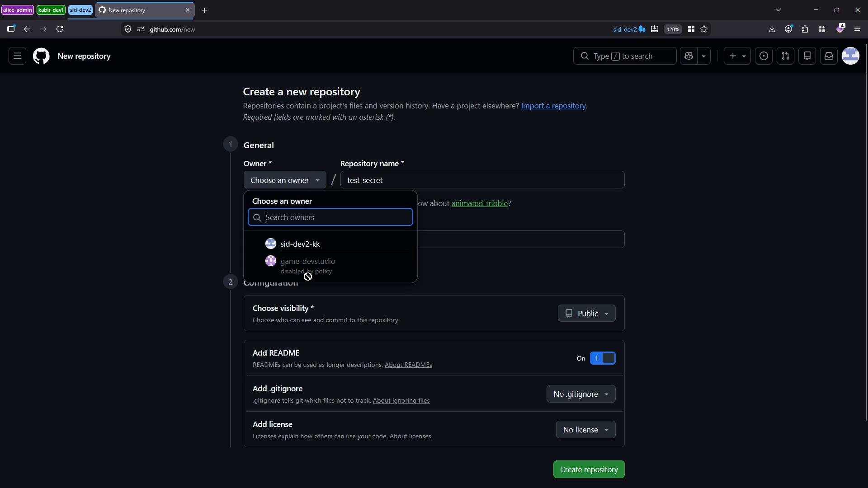Screen dimensions: 868x488
Task: Reload the page with refresh icon
Action: pos(60,29)
